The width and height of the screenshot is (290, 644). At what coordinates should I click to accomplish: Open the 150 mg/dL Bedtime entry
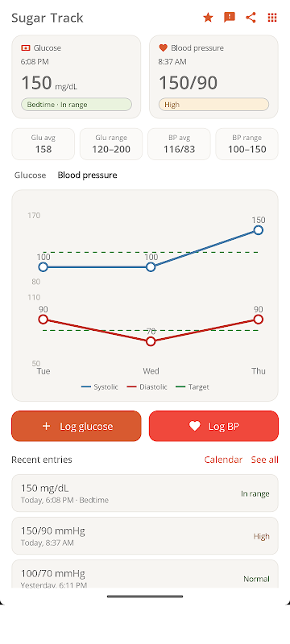point(144,493)
